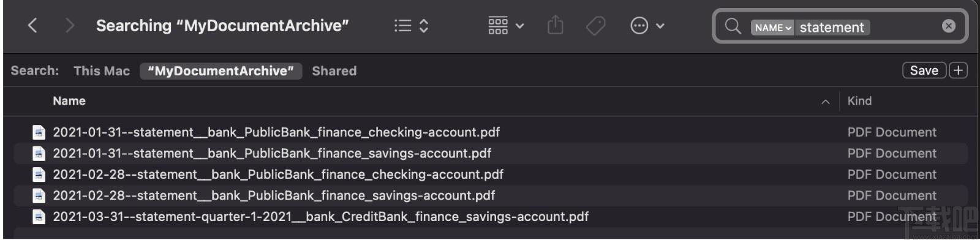Go back with the left chevron
Viewport: 980px width, 240px height.
pyautogui.click(x=33, y=26)
